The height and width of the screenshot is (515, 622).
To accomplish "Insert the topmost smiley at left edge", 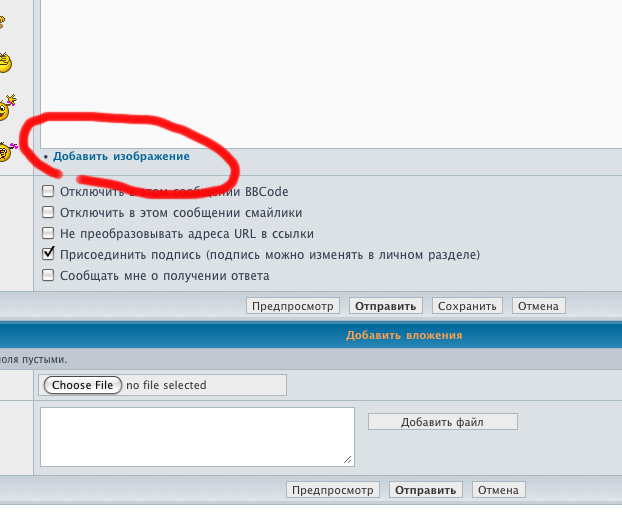I will (3, 20).
